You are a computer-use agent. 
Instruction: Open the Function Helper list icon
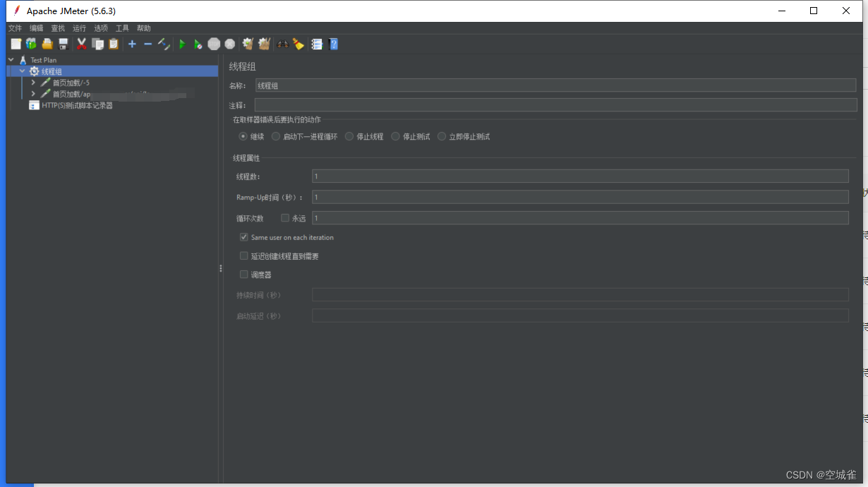317,44
